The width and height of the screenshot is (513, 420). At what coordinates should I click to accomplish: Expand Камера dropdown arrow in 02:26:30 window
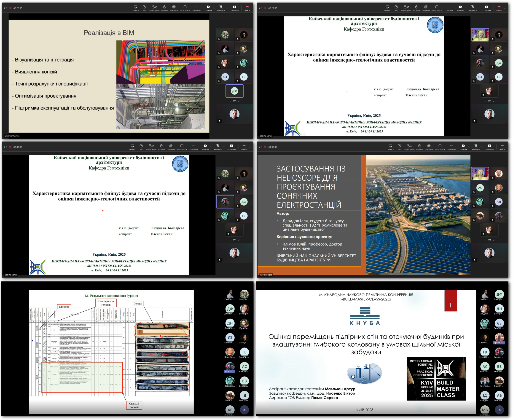[214, 8]
